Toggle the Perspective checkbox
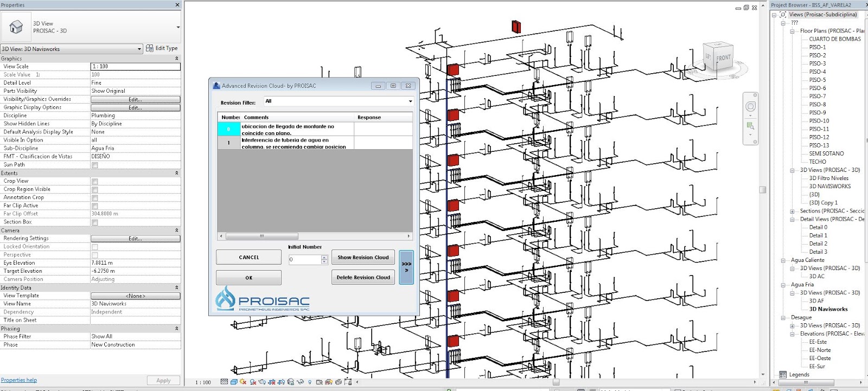Screen dimensions: 868x391 click(x=95, y=255)
